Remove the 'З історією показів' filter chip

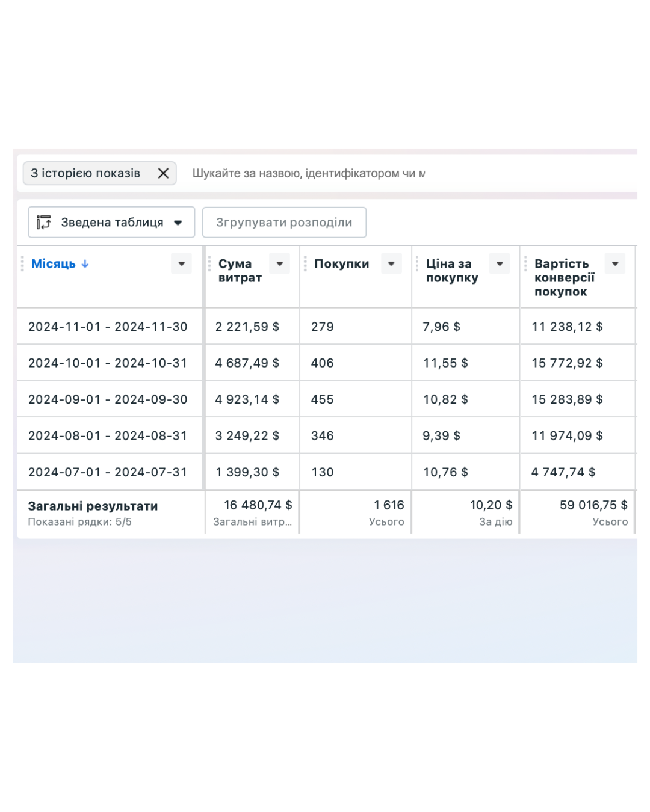coord(163,173)
